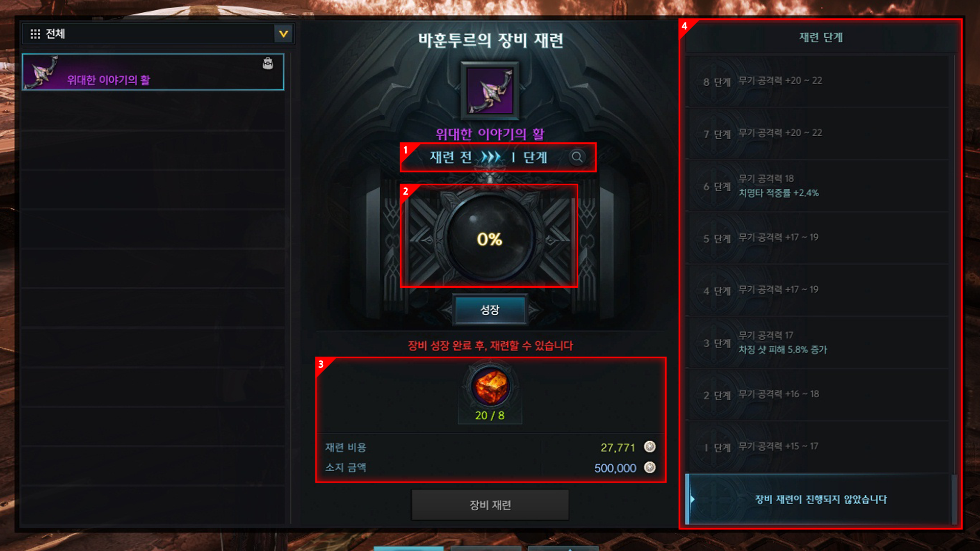Click the lock icon on 위대한 이야기의 활
The height and width of the screenshot is (551, 980).
point(267,63)
